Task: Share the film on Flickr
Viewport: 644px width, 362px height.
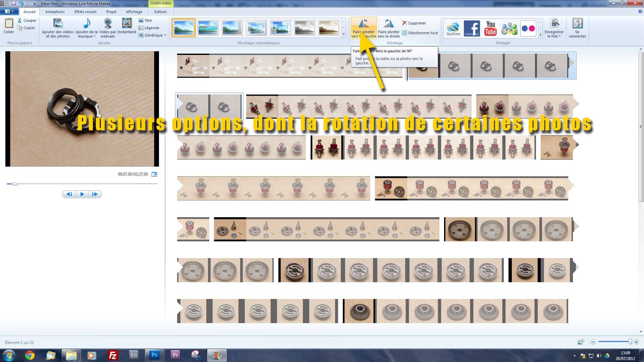Action: (x=528, y=28)
